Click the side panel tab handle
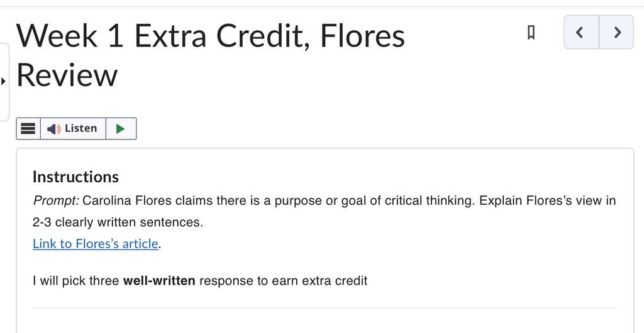The image size is (644, 333). tap(4, 82)
